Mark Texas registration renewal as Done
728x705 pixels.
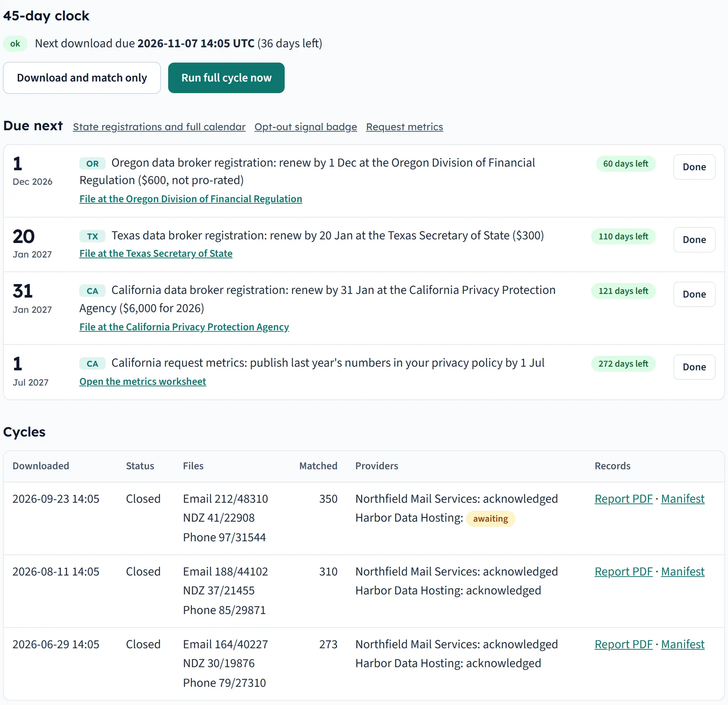point(694,239)
